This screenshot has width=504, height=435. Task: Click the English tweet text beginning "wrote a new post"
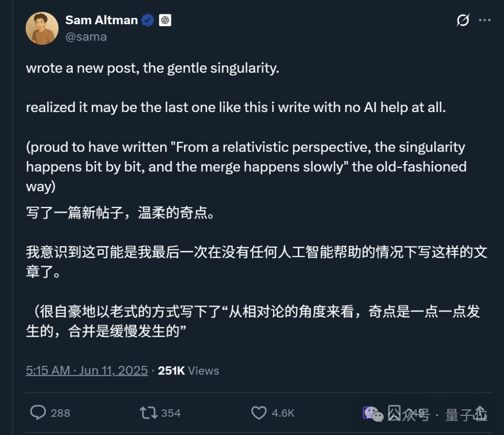[152, 68]
